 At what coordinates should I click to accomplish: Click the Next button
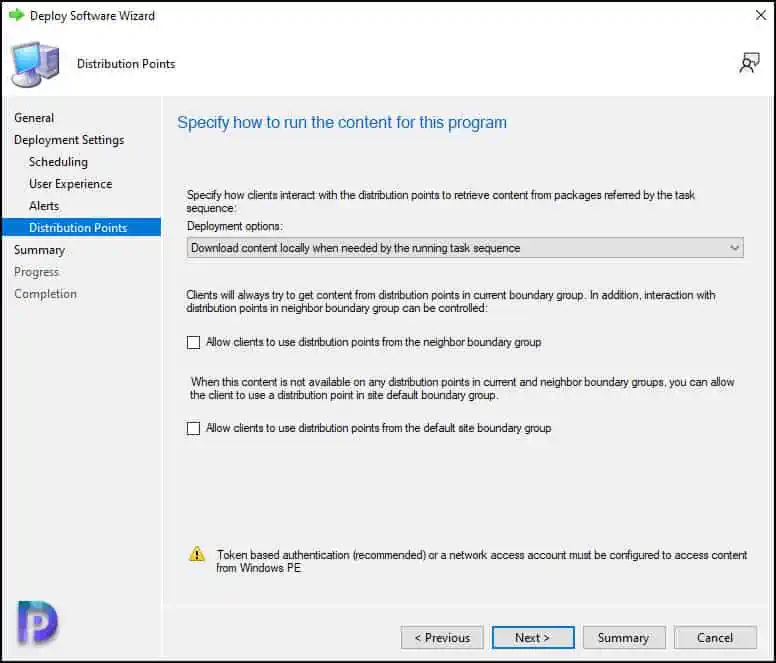(533, 638)
